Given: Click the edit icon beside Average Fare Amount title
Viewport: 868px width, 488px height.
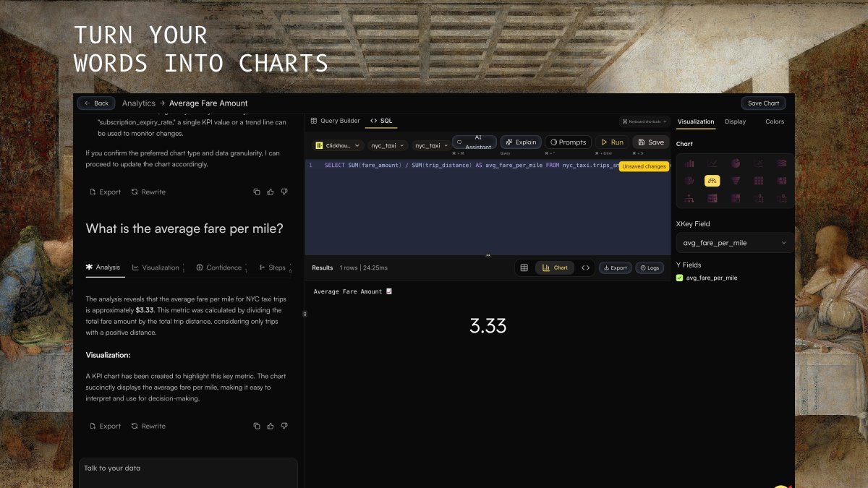Looking at the screenshot, I should 389,291.
